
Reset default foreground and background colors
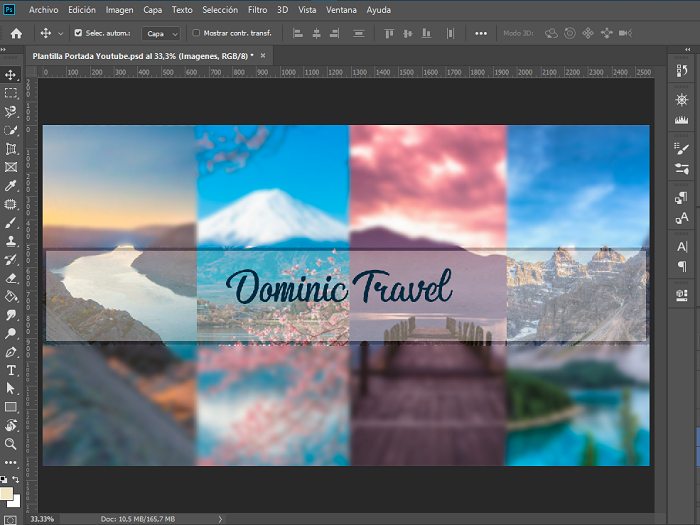click(4, 479)
